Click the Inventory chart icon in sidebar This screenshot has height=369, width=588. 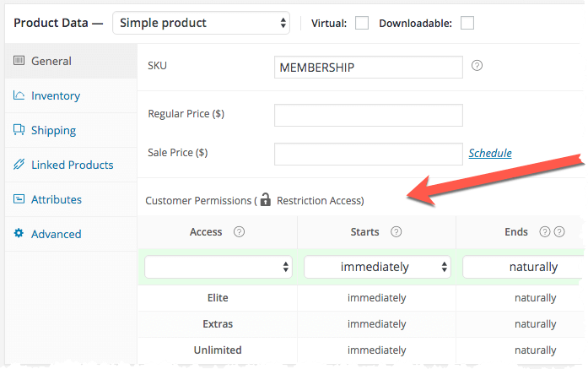[x=19, y=95]
